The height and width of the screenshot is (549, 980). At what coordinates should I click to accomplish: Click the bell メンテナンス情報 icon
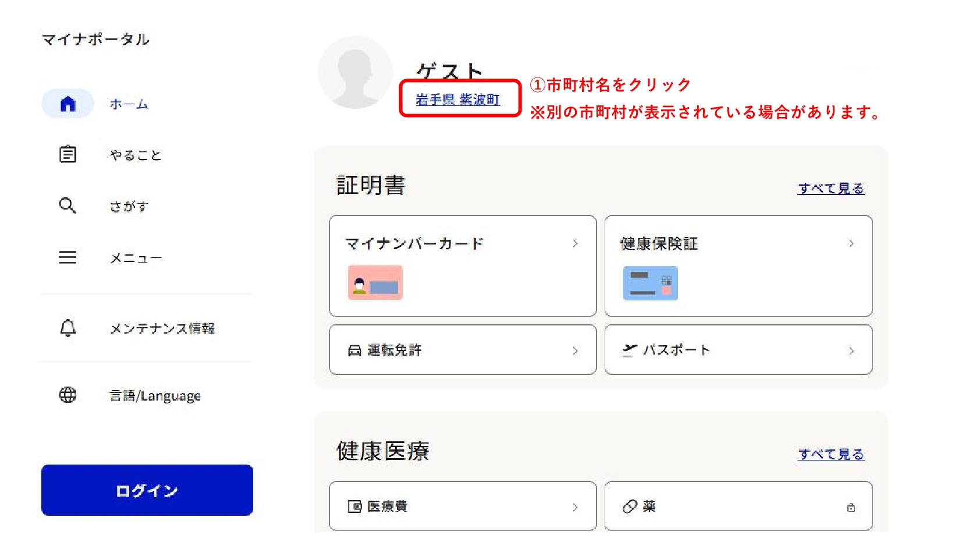tap(68, 328)
